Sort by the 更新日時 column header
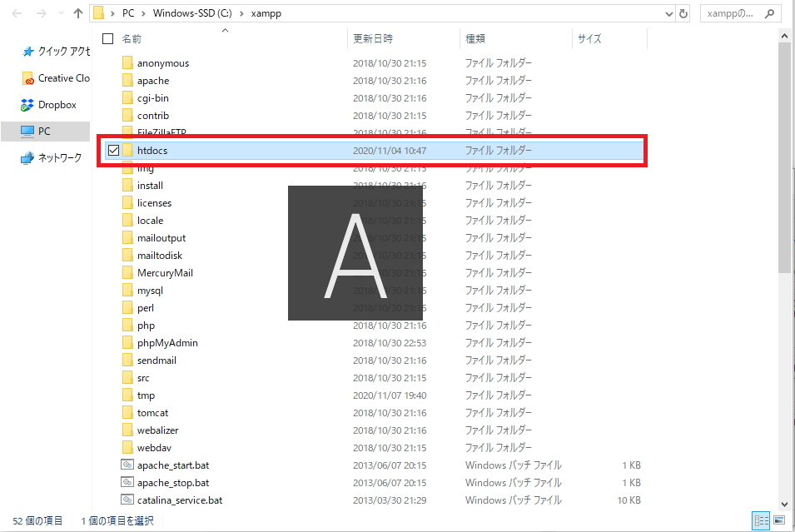This screenshot has height=532, width=795. (x=373, y=39)
